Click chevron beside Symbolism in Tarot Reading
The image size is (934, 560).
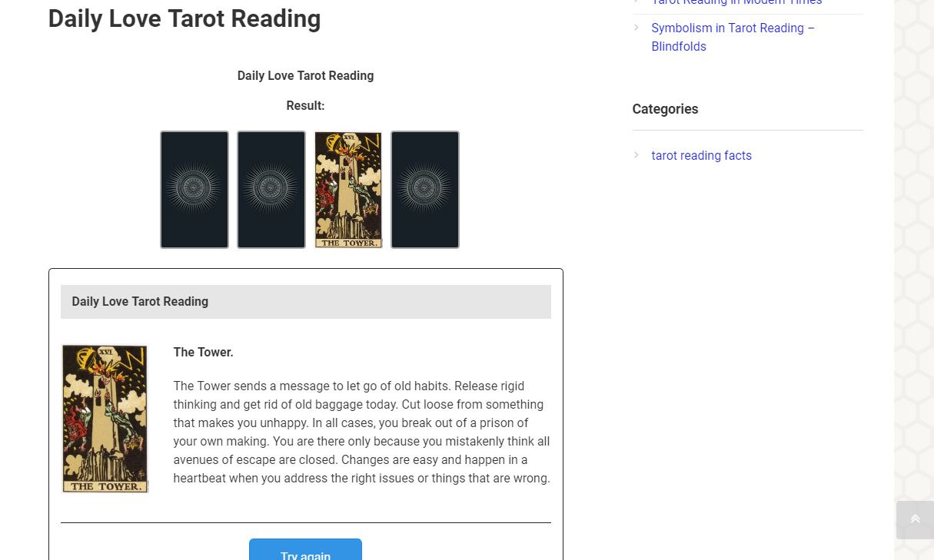point(637,28)
